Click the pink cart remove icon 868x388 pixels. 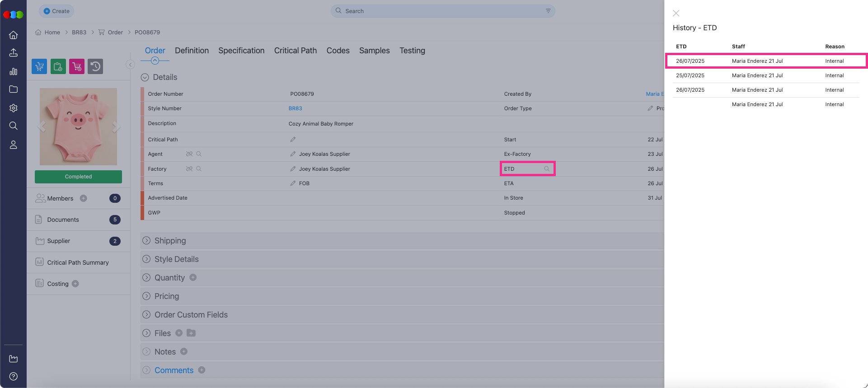tap(77, 66)
